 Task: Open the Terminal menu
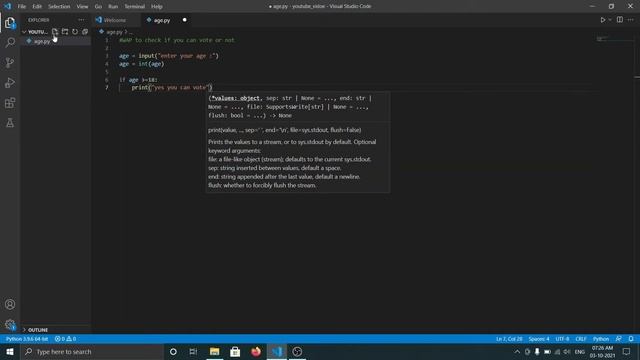click(134, 6)
